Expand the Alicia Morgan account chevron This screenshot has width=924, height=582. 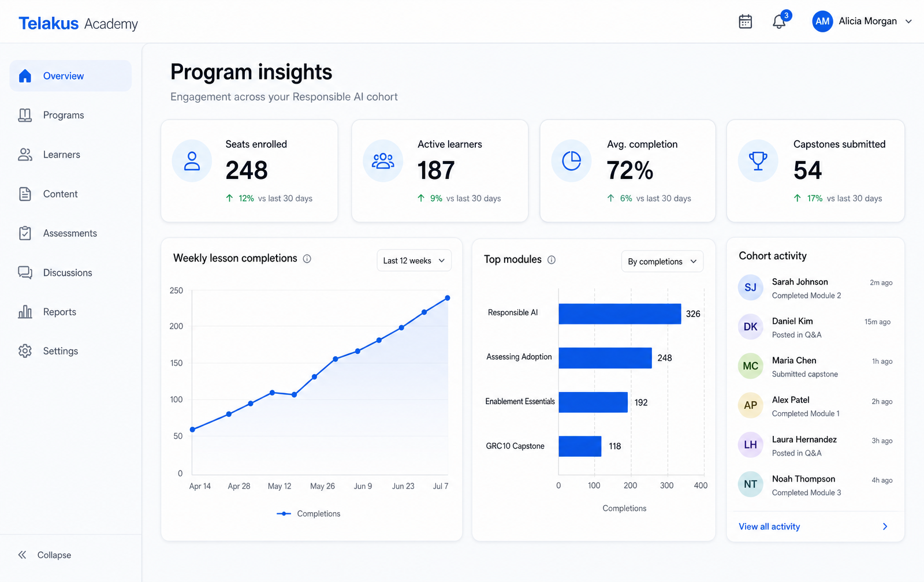click(908, 21)
